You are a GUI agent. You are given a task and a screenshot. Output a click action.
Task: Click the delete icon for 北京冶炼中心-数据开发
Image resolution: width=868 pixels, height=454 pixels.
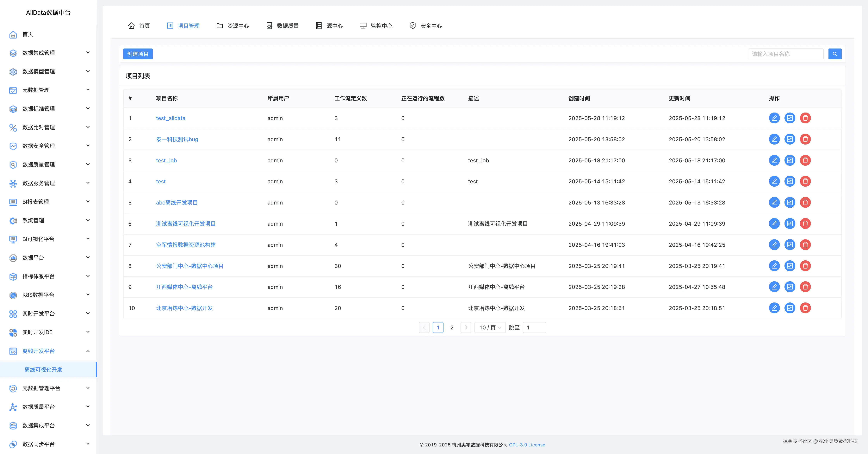(805, 308)
